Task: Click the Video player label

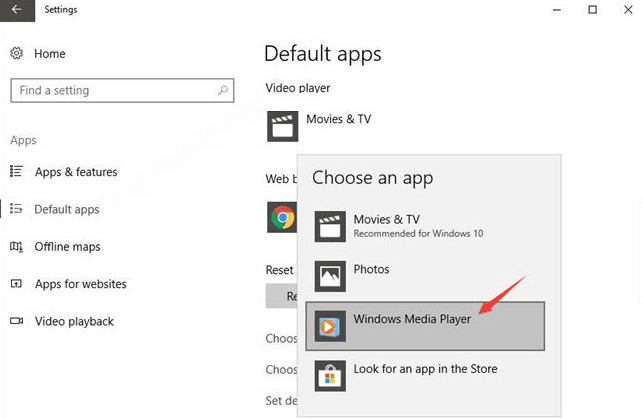Action: (298, 88)
